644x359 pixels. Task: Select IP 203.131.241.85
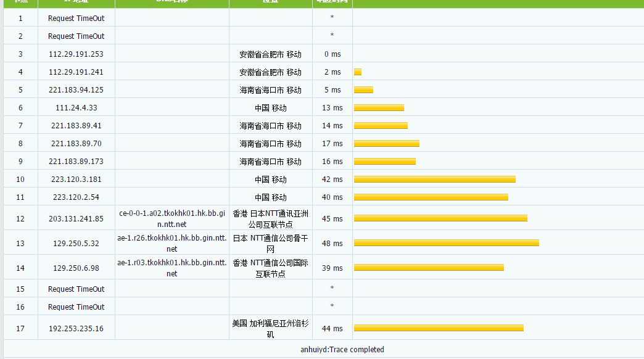pyautogui.click(x=76, y=219)
